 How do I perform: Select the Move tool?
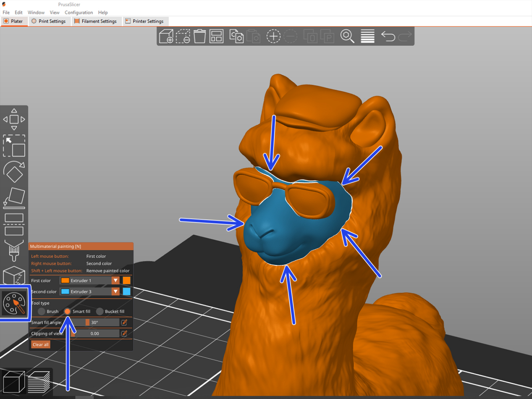click(14, 119)
